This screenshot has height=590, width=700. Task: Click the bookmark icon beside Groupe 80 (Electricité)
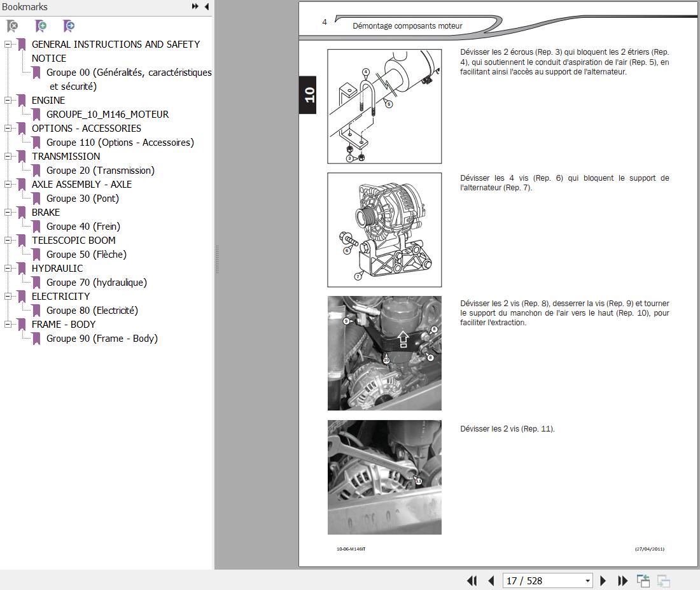click(x=37, y=311)
